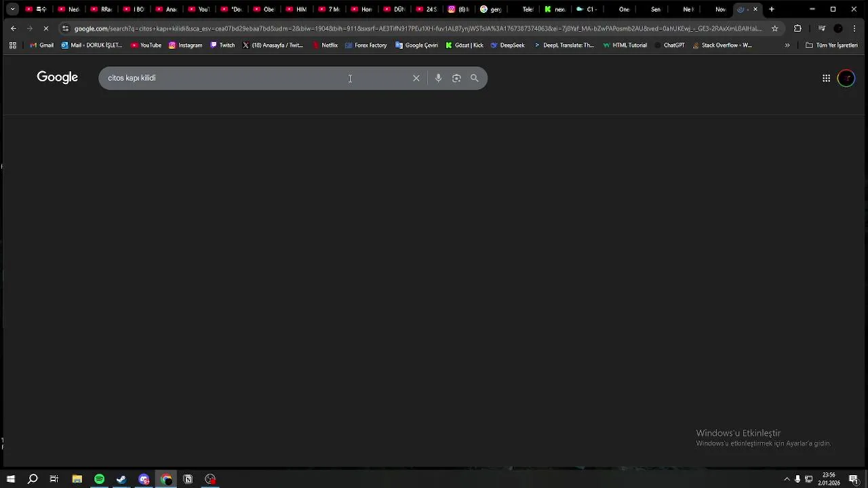868x488 pixels.
Task: Open the Windows Start menu
Action: click(x=10, y=479)
